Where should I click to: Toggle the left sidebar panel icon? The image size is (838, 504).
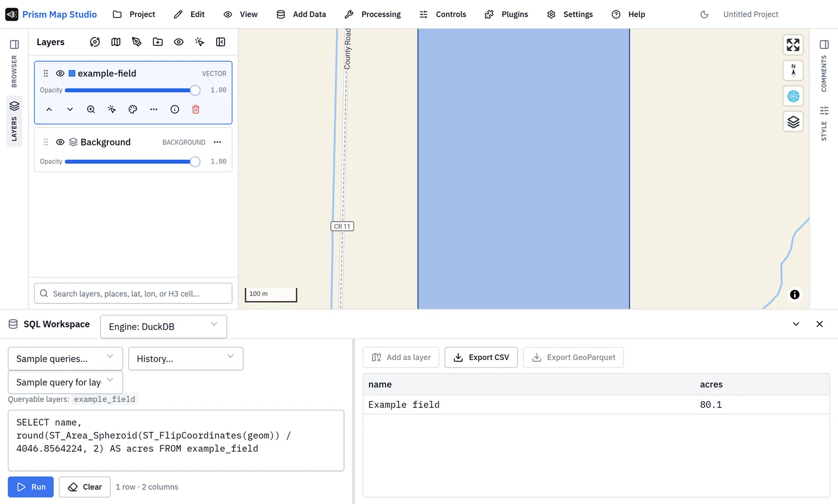pyautogui.click(x=14, y=44)
